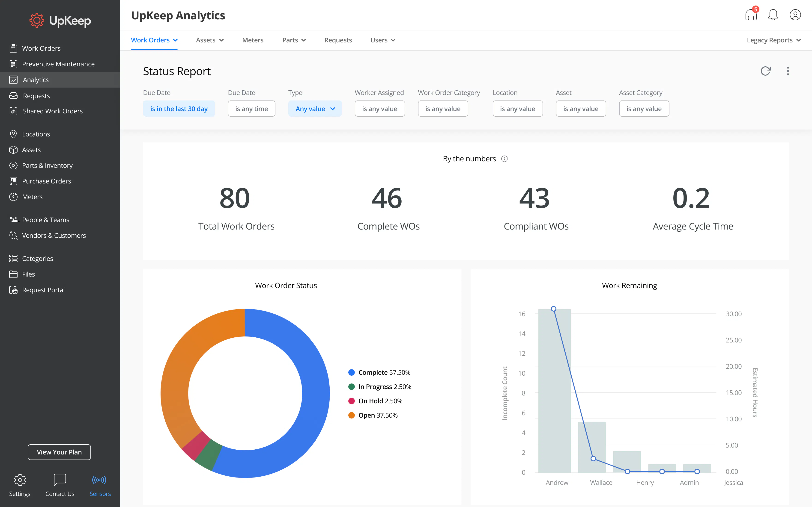Change the 'is in the last 30 day' filter
812x507 pixels.
click(x=179, y=108)
